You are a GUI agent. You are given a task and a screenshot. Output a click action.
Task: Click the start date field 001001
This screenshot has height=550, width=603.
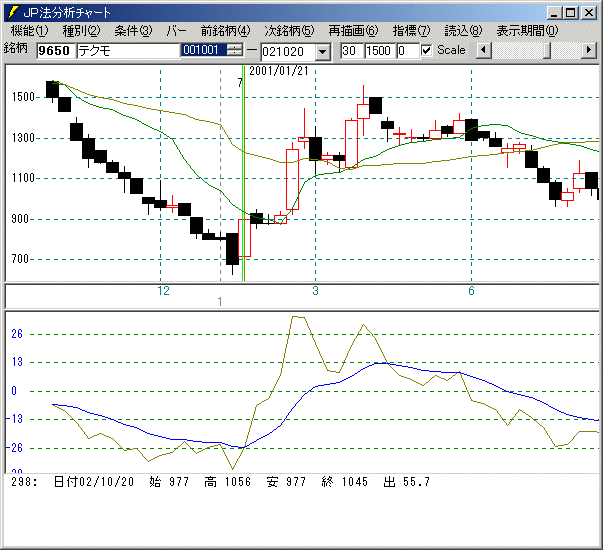tap(204, 50)
